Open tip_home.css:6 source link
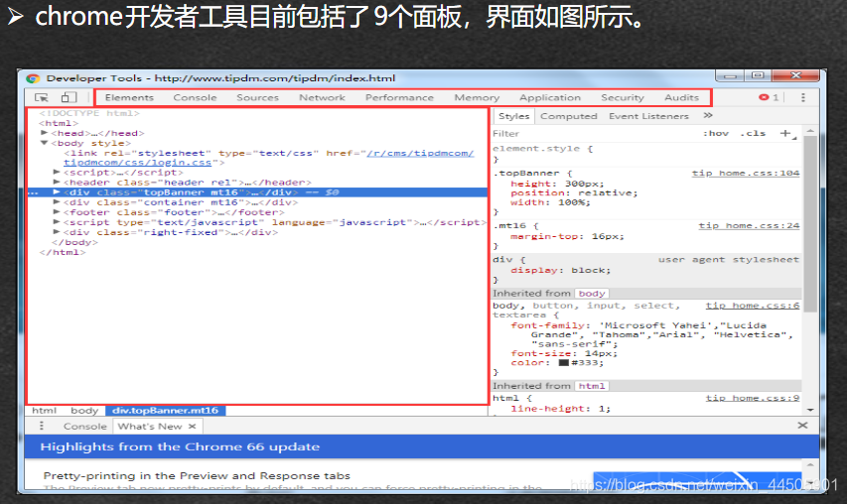This screenshot has width=847, height=504. pyautogui.click(x=752, y=306)
